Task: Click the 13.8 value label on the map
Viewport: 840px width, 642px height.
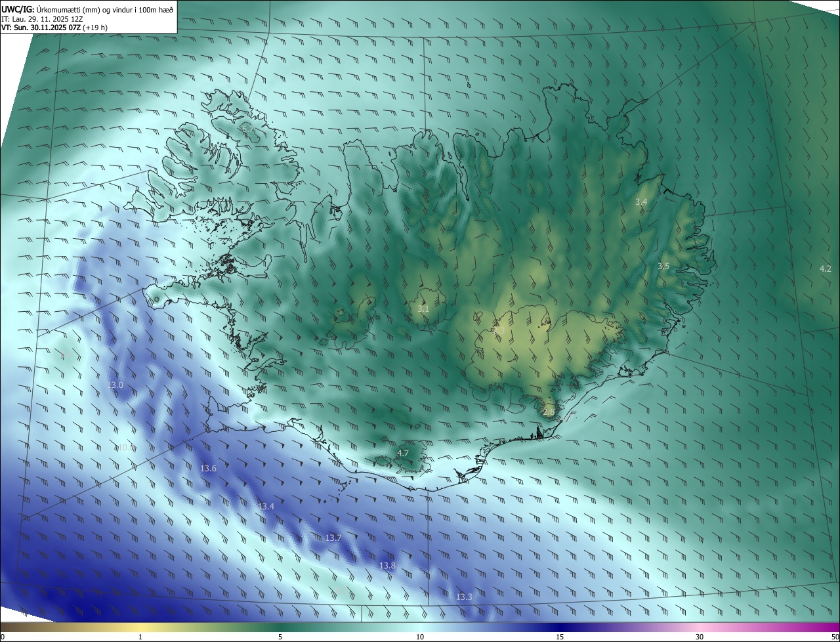Action: (387, 565)
